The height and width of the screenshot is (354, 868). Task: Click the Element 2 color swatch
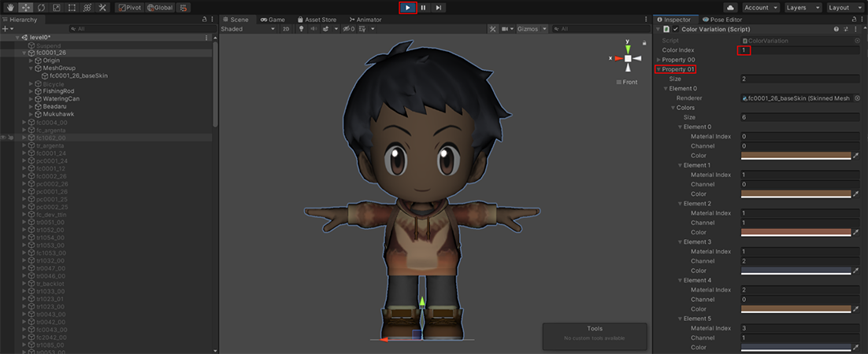pyautogui.click(x=796, y=232)
